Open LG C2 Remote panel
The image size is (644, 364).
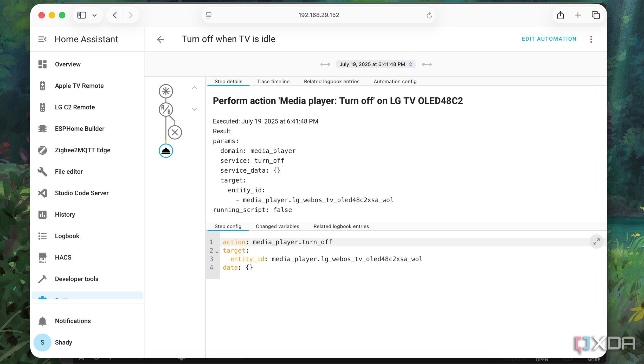(87, 107)
